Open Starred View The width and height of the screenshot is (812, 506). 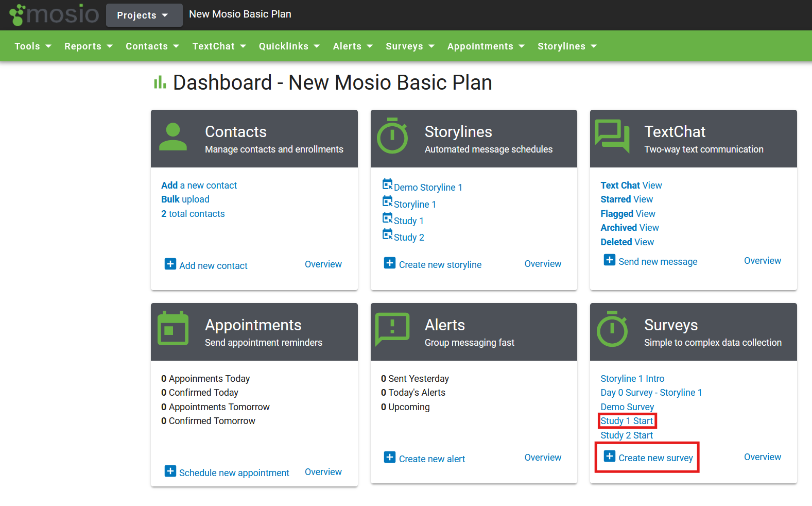click(x=627, y=199)
